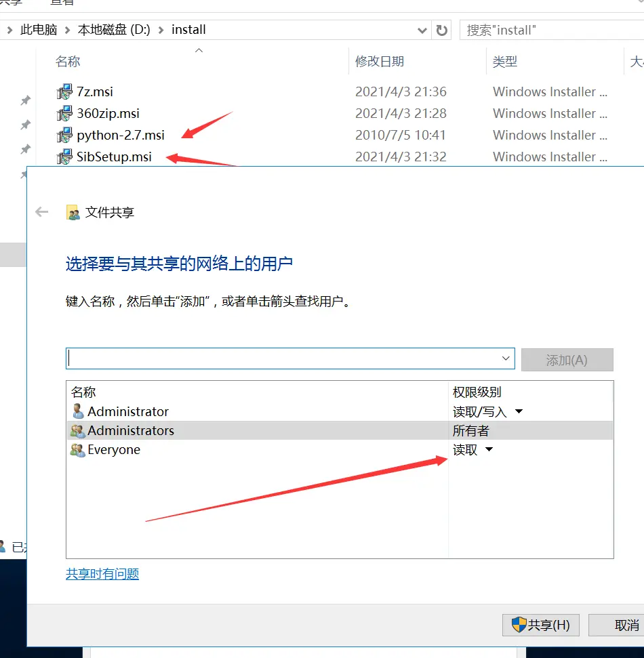Click the 名称 header in share list

point(83,392)
